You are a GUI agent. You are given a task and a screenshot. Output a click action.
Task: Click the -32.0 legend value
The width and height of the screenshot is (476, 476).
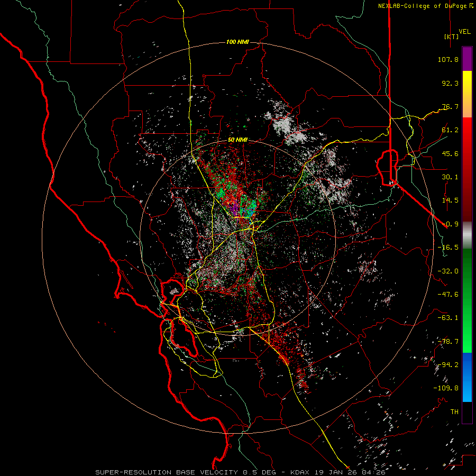(x=448, y=271)
